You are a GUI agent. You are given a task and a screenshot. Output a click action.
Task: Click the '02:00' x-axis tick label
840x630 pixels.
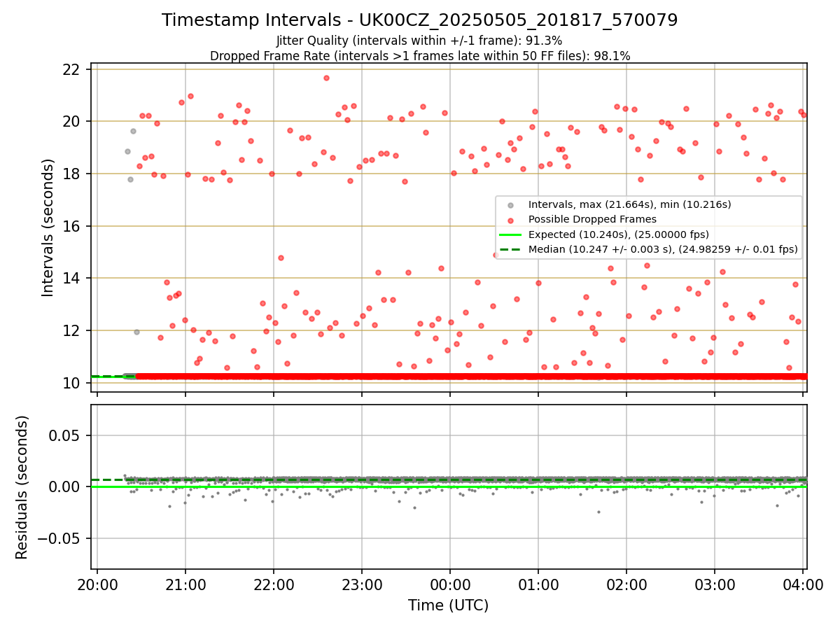tap(626, 584)
